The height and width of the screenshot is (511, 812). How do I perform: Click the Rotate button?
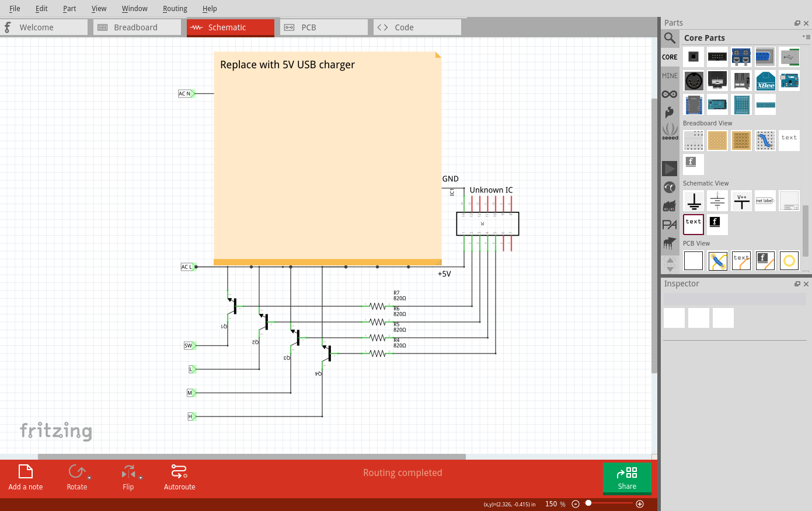tap(76, 478)
